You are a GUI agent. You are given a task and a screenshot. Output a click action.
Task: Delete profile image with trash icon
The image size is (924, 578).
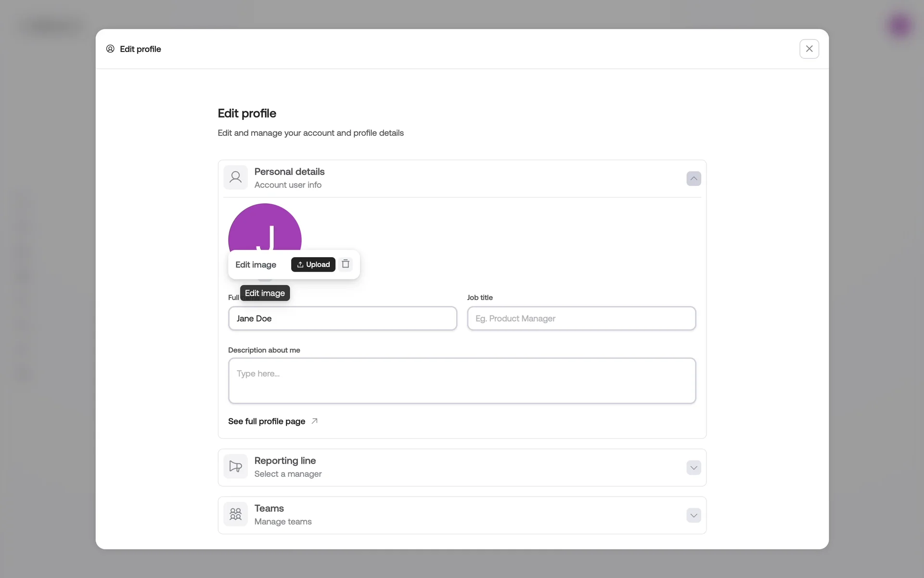point(346,264)
